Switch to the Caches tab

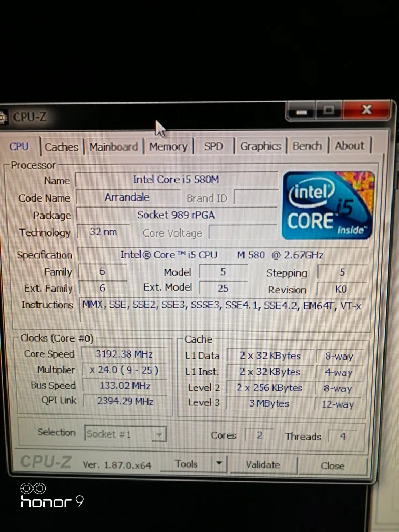[x=61, y=147]
